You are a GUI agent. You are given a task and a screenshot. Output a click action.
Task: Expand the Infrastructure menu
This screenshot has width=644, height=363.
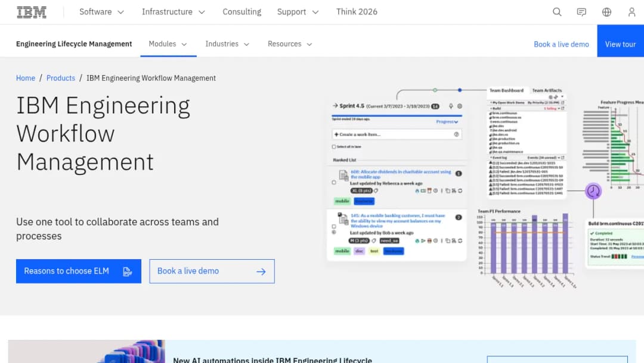[x=174, y=12]
